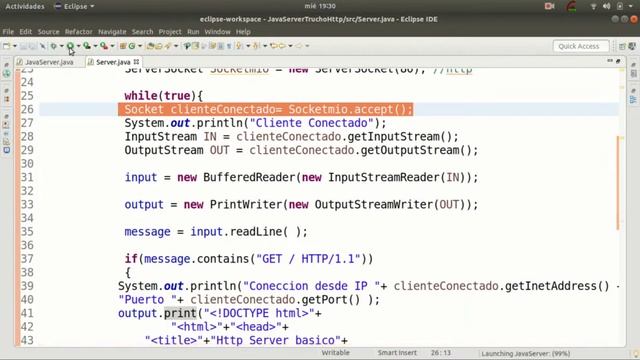Click the Search flashlight toolbar icon
The width and height of the screenshot is (640, 360).
(167, 46)
